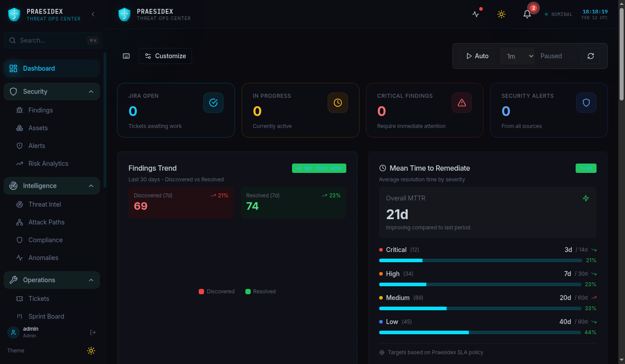Open the activity pulse icon in the header
625x364 pixels.
tap(476, 14)
